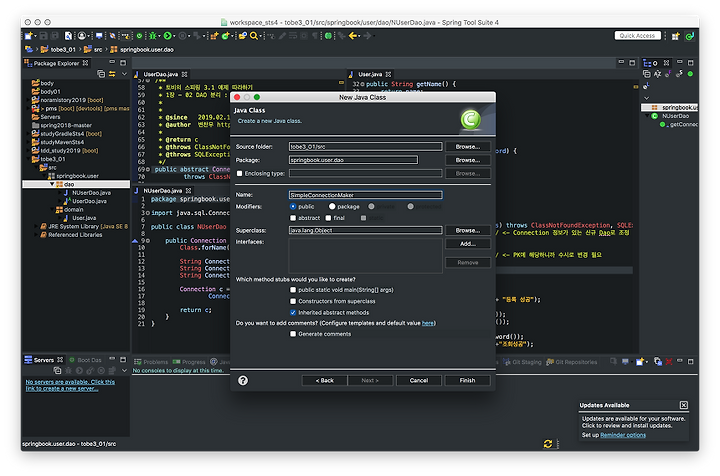The height and width of the screenshot is (476, 720).
Task: Click the green bug Debug icon
Action: (x=152, y=36)
